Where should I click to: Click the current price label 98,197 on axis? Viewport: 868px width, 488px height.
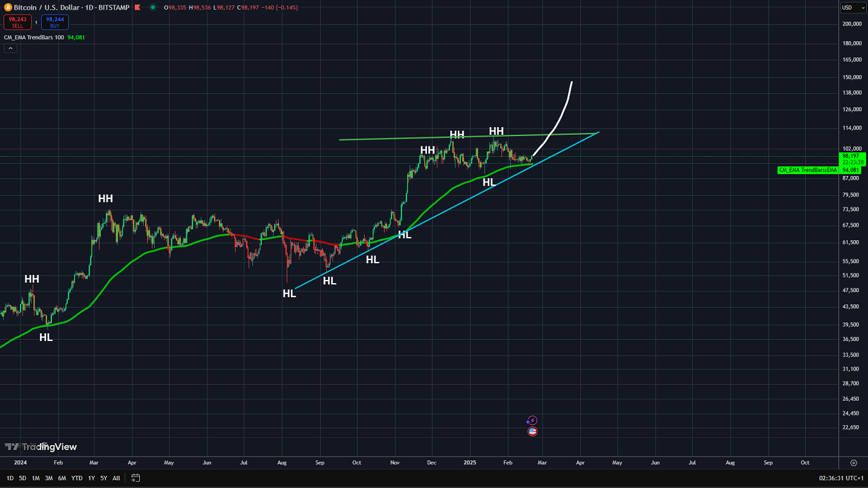853,156
